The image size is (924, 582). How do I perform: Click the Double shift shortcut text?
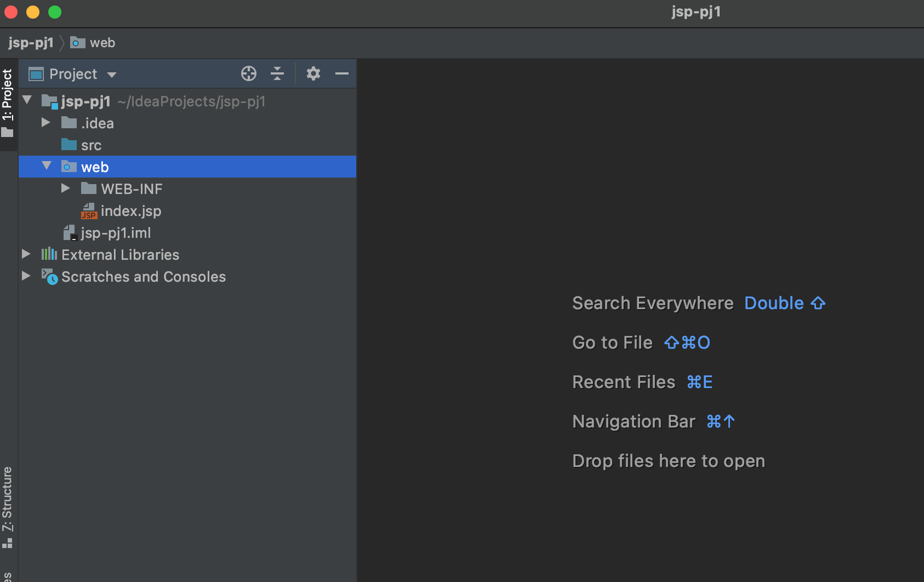785,303
